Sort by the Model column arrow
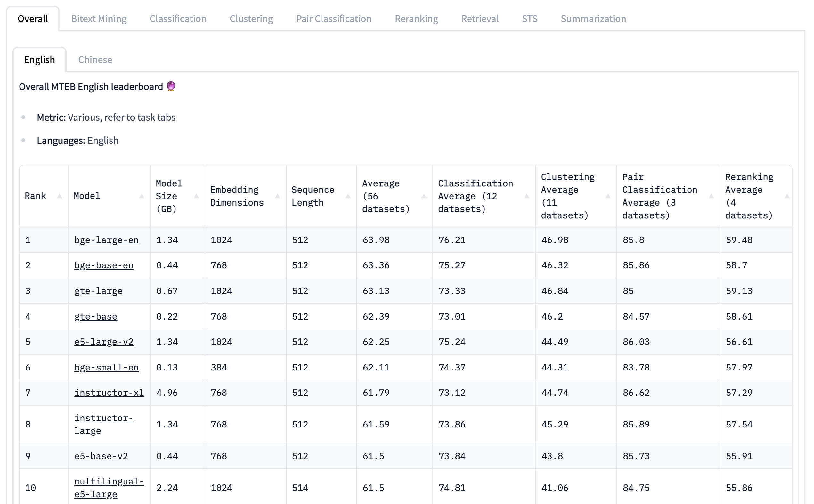Viewport: 814px width, 504px height. tap(142, 196)
